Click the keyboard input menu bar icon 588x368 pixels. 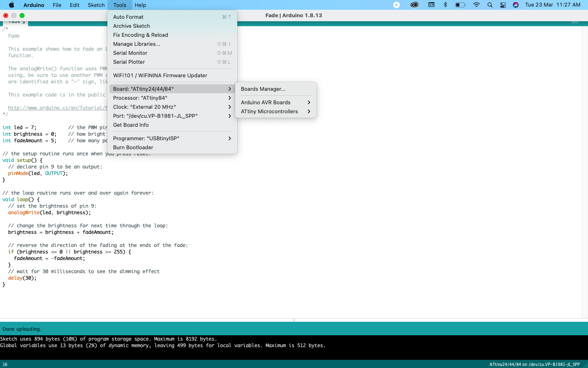tap(432, 5)
